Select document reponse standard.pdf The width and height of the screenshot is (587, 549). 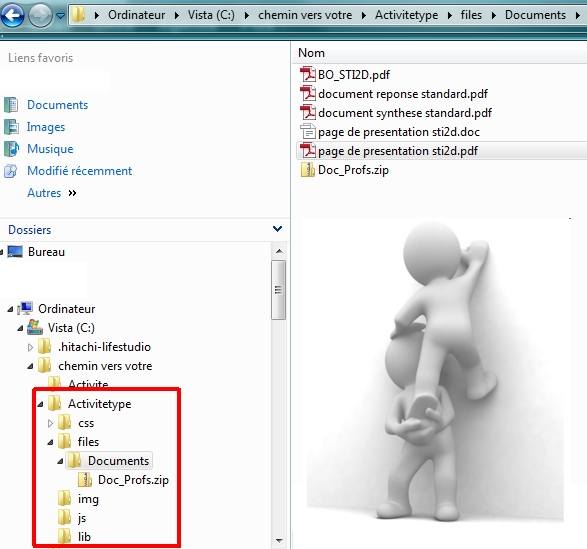pos(403,94)
